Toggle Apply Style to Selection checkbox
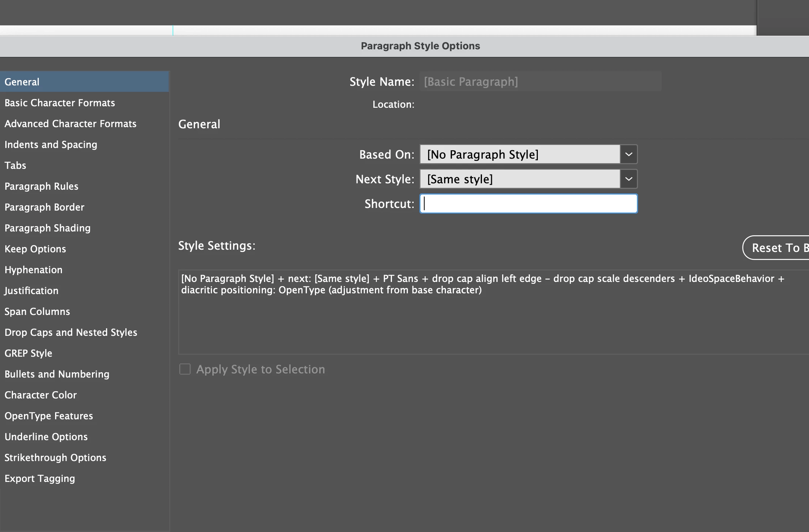 coord(185,369)
